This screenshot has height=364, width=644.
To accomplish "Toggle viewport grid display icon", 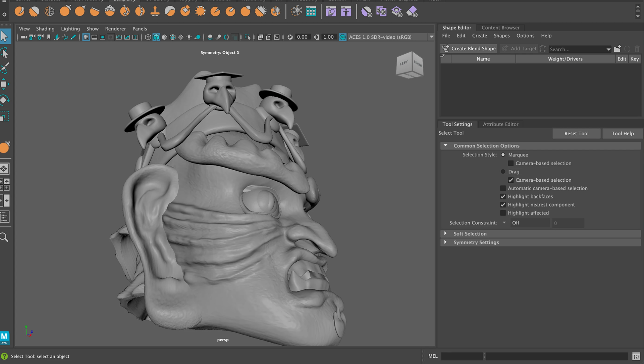I will pos(86,37).
